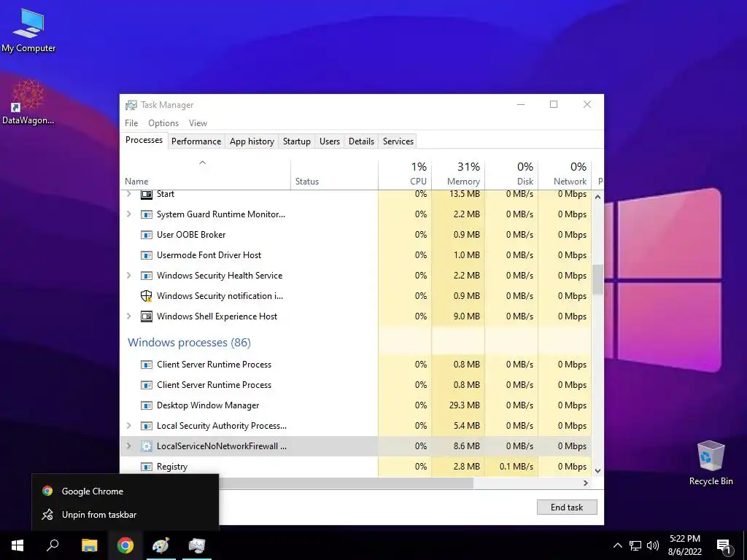Open the File menu
The image size is (747, 560).
[131, 122]
